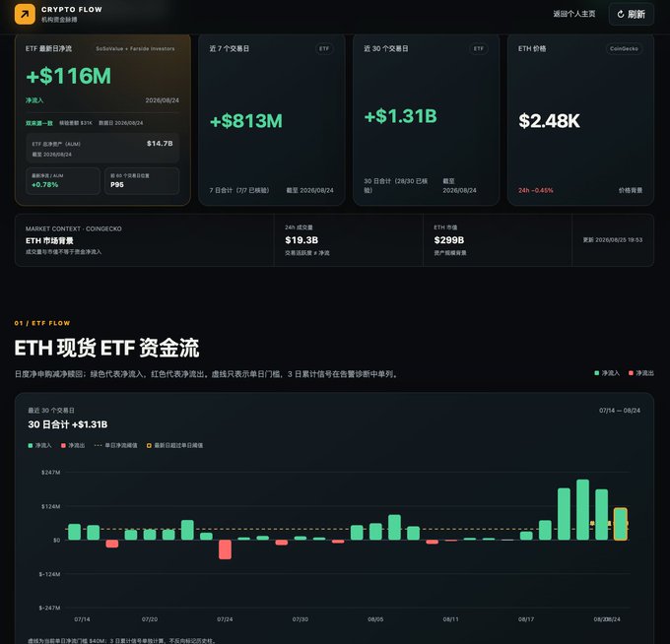This screenshot has height=644, width=670.
Task: Click the 7 日合计 (7/7 已核验) footer text
Action: pyautogui.click(x=238, y=190)
